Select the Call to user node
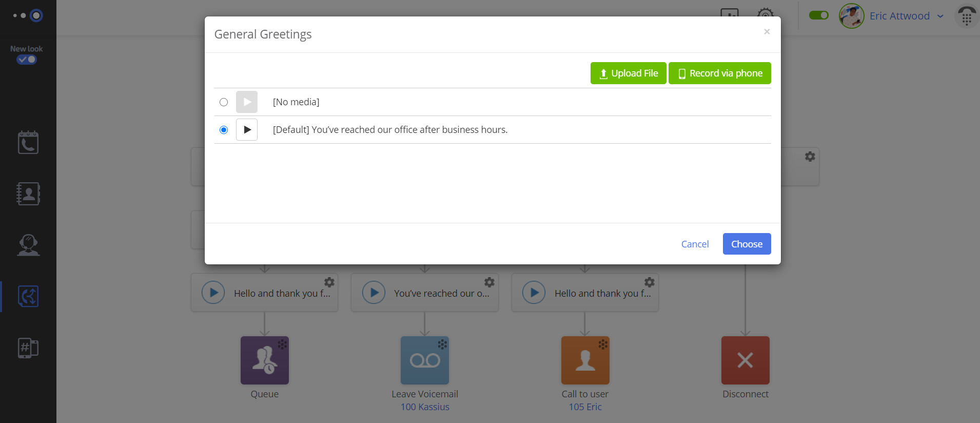Image resolution: width=980 pixels, height=423 pixels. [x=585, y=360]
